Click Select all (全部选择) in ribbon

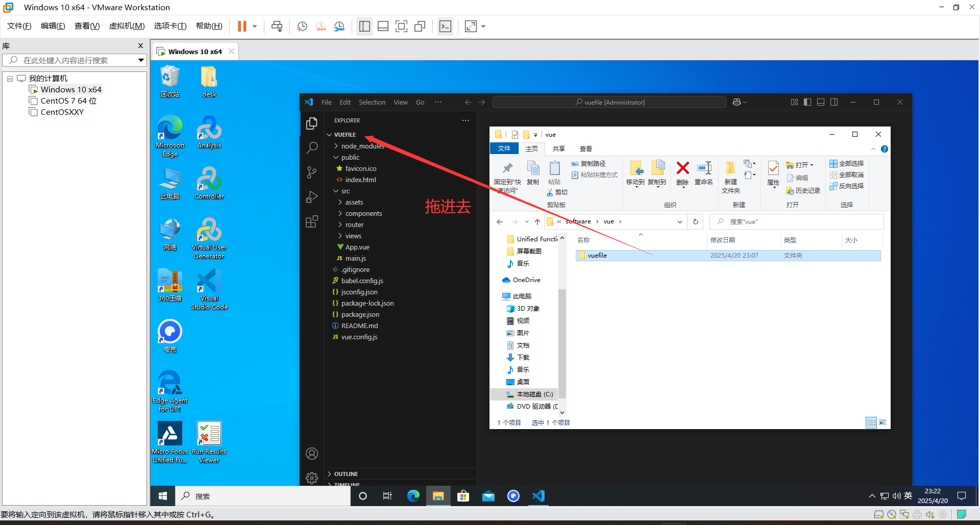pos(847,164)
